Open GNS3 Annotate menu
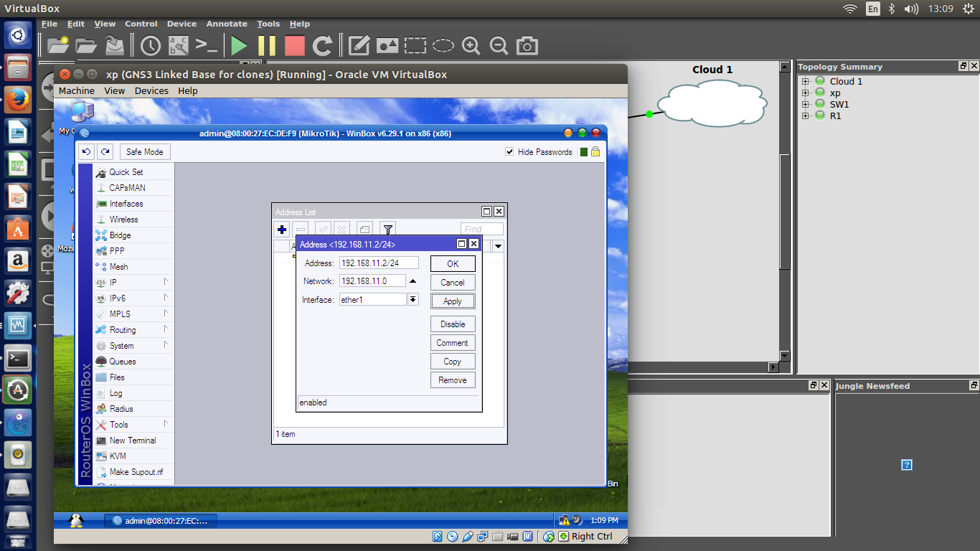 tap(227, 24)
